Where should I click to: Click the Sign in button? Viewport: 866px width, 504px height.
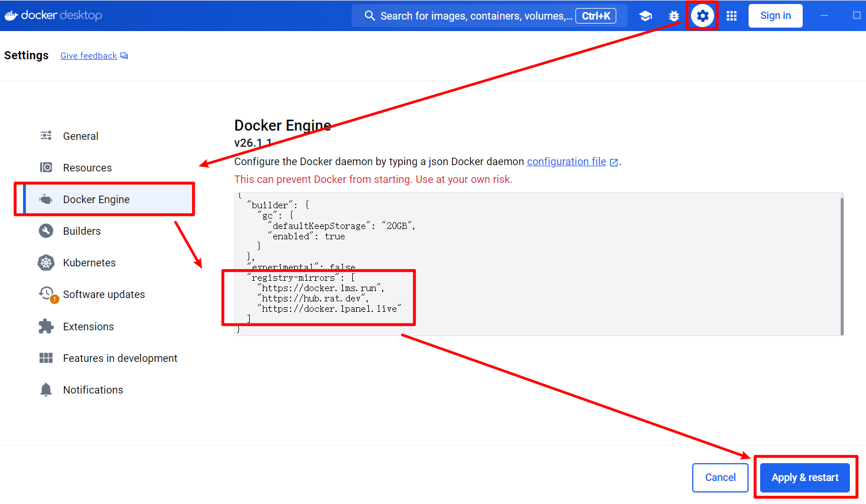pos(775,16)
